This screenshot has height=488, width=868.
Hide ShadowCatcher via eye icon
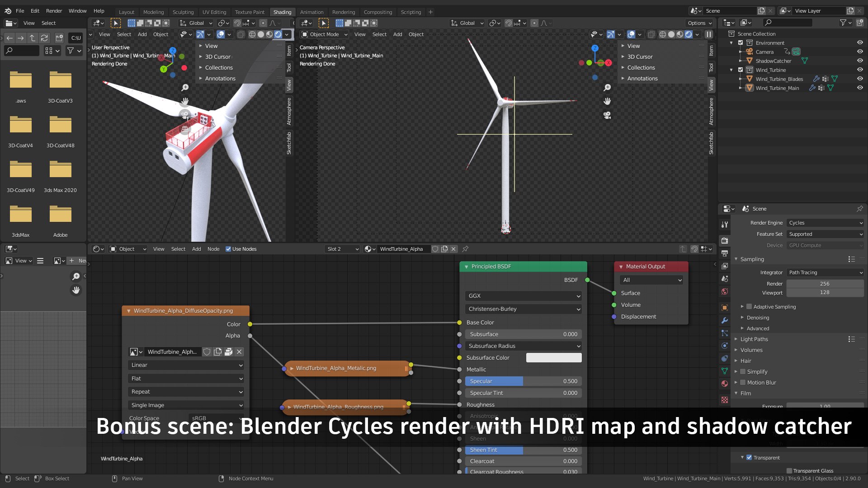click(x=860, y=61)
